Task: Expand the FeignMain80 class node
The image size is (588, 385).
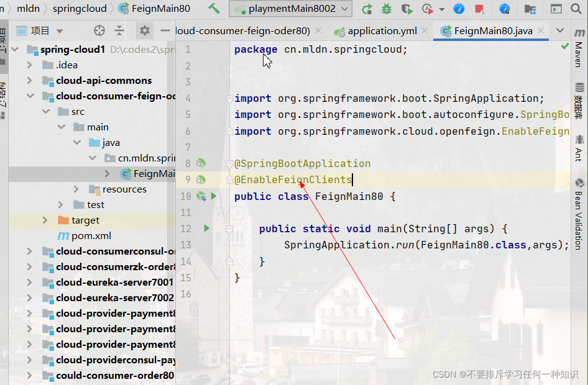Action: click(108, 174)
